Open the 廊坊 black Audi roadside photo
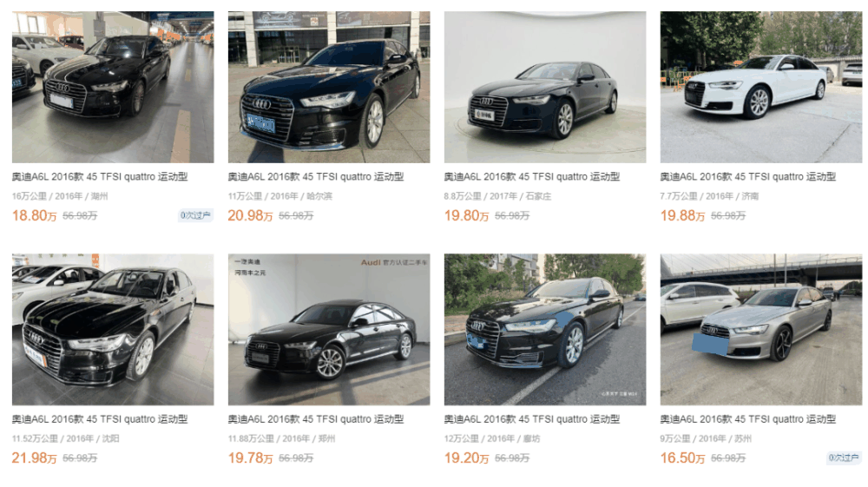This screenshot has width=868, height=487. click(545, 329)
